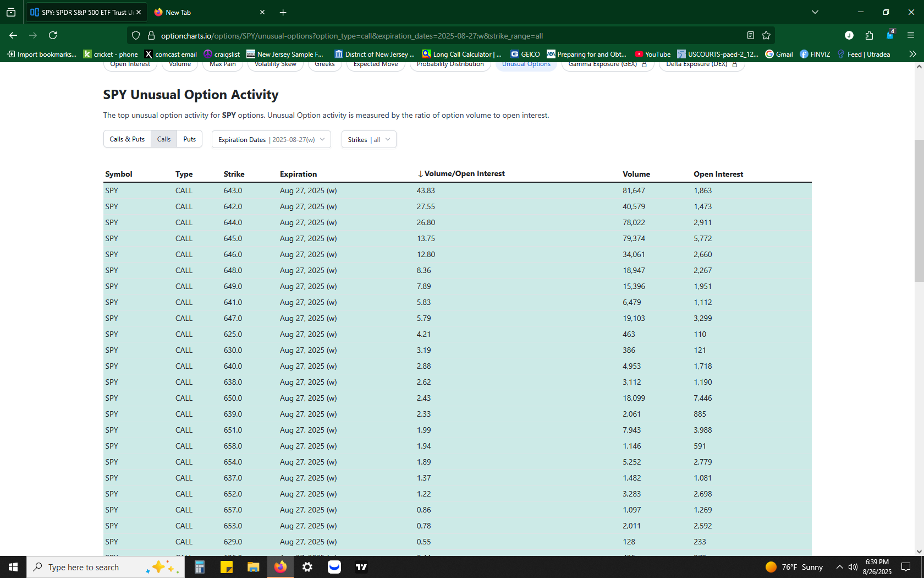This screenshot has height=578, width=924.
Task: Expand the Expiration Dates dropdown
Action: (x=271, y=139)
